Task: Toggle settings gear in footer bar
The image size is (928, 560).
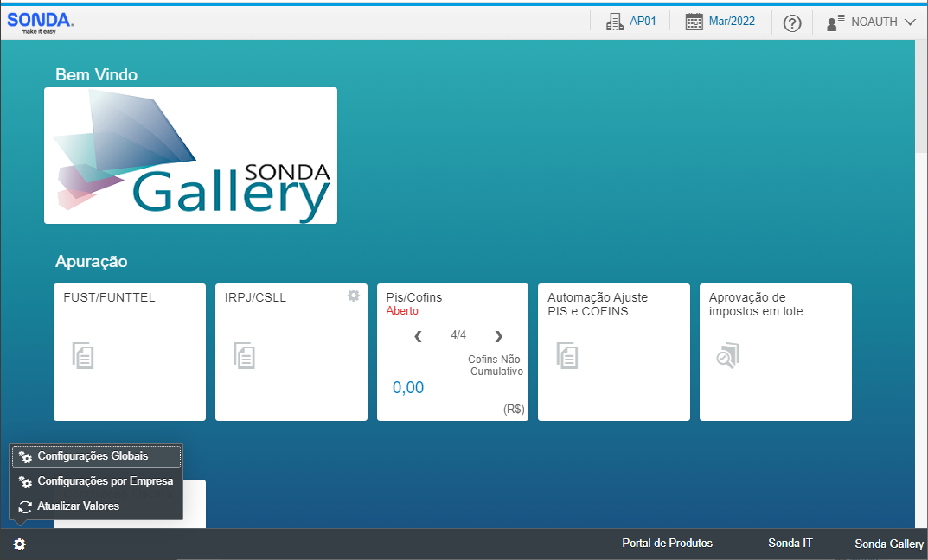Action: coord(20,544)
